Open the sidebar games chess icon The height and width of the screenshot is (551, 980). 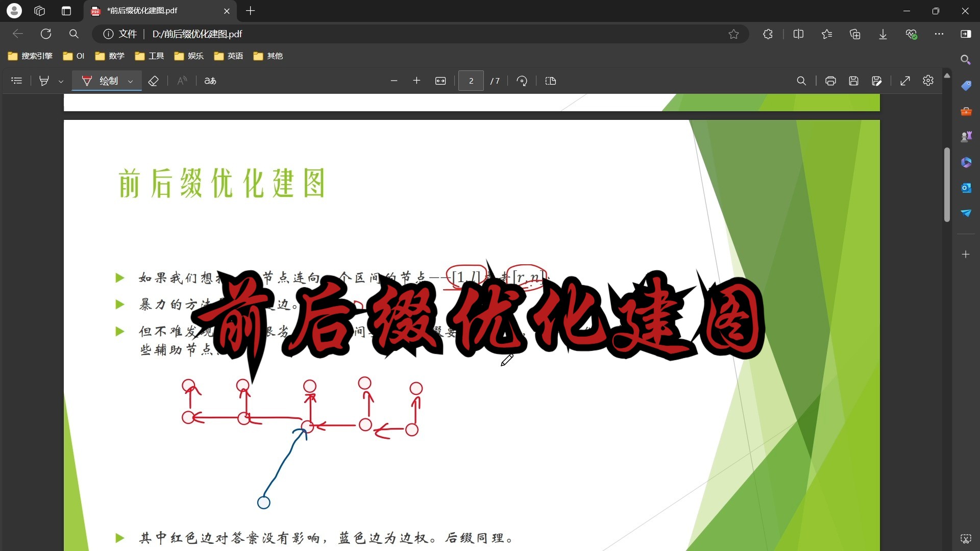tap(966, 136)
